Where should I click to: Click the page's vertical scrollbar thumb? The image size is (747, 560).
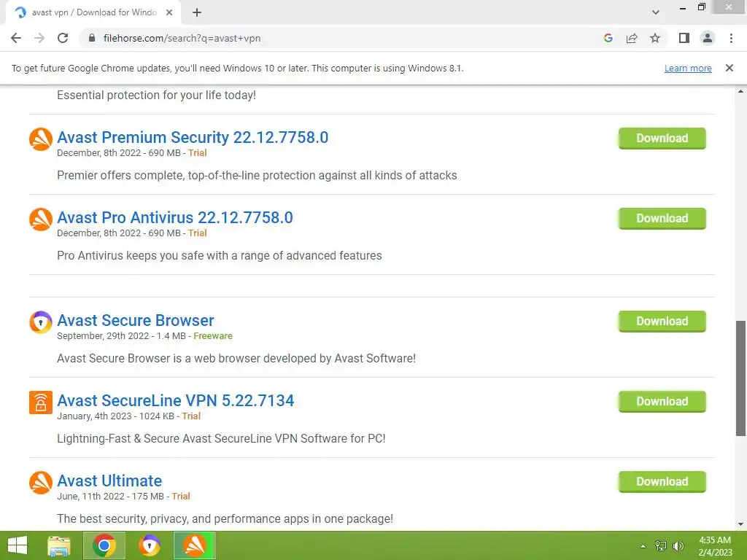(740, 378)
